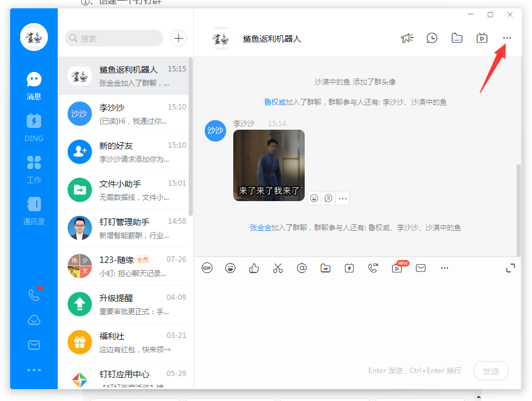This screenshot has height=401, width=532.
Task: Send a file via folder icon in toolbar
Action: tap(326, 268)
